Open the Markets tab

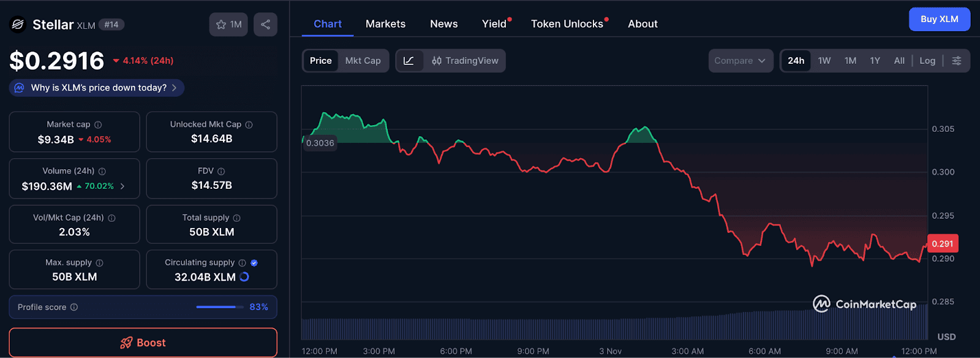385,24
